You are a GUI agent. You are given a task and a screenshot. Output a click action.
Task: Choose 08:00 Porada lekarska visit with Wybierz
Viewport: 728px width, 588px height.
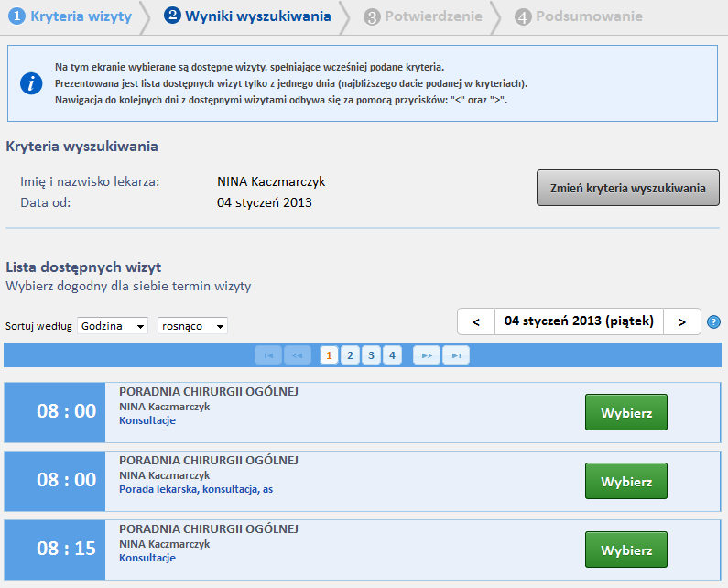pyautogui.click(x=625, y=481)
